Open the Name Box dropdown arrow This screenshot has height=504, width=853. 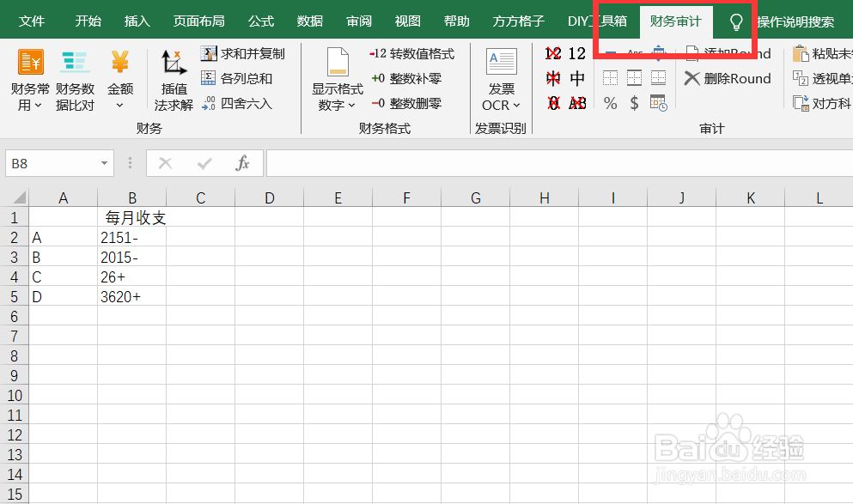104,163
